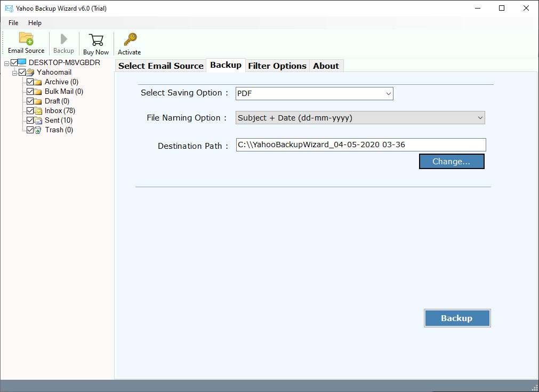
Task: Click the Bulk Mail folder icon
Action: [38, 92]
